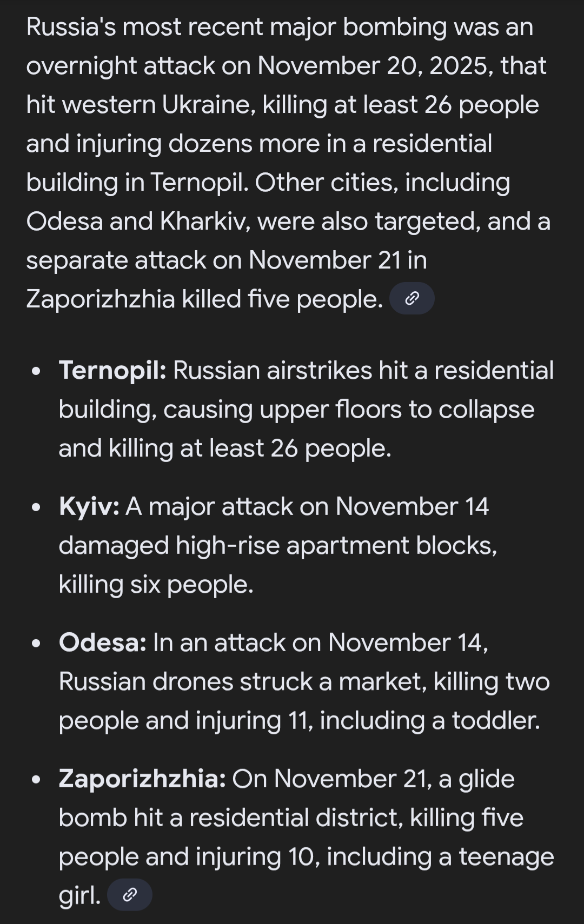Click the bullet dot beside Zaporizhzhia
Screen dimensions: 584x924
tap(36, 780)
